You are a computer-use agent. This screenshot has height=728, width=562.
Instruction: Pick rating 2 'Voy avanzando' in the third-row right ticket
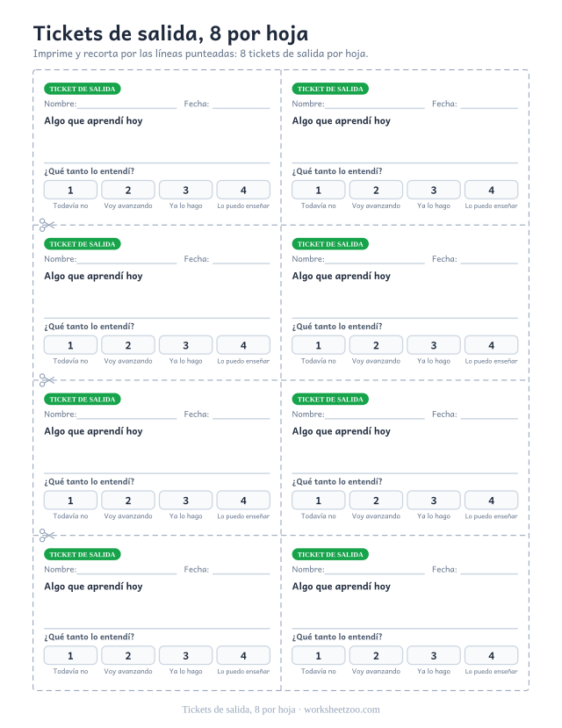376,501
